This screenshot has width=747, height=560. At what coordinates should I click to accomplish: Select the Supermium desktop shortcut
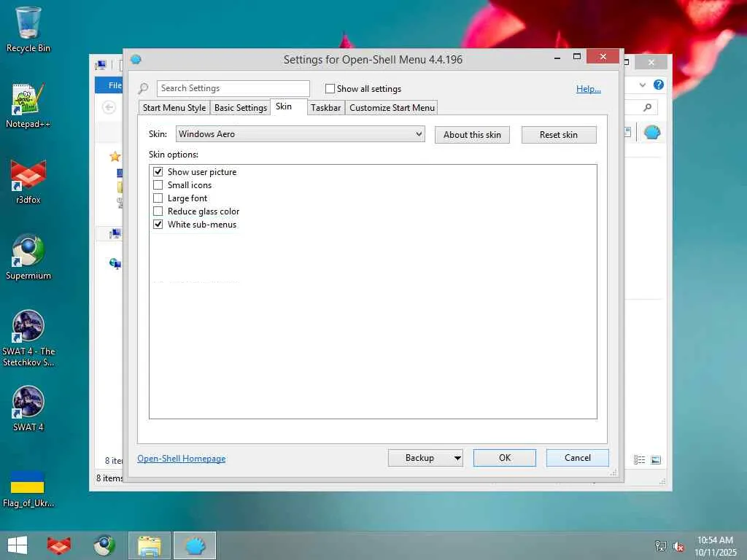pos(28,257)
